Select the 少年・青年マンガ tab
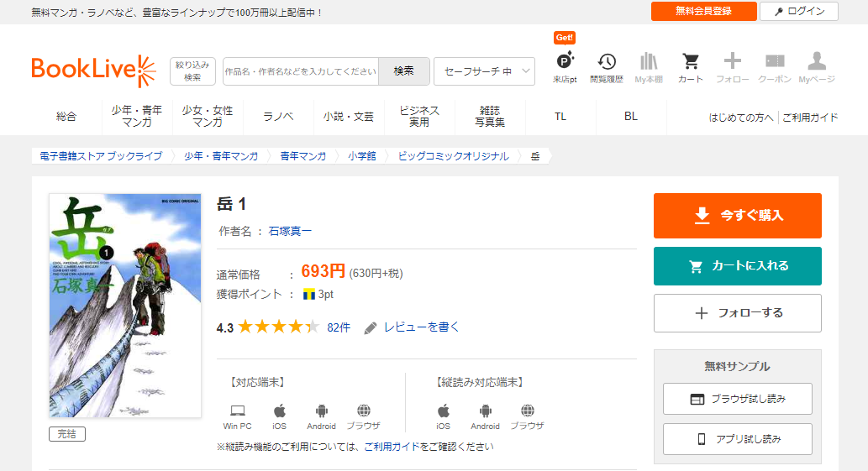868x471 pixels. pyautogui.click(x=137, y=117)
